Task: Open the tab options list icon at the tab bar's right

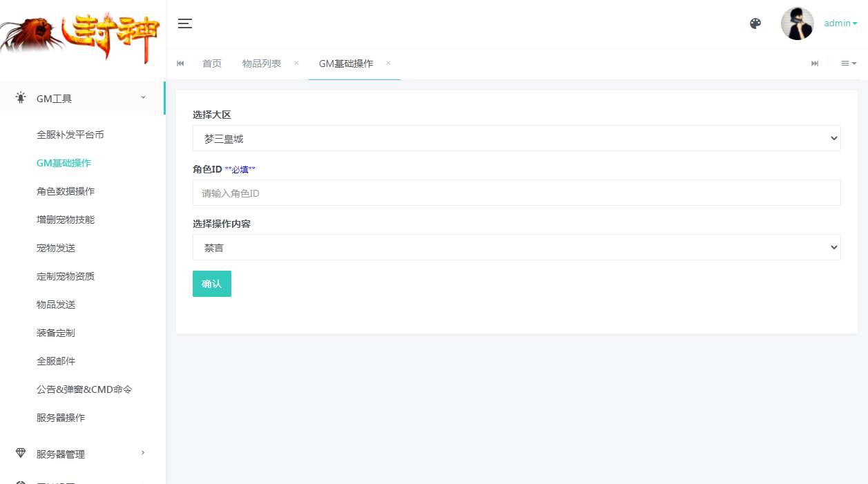Action: point(848,63)
